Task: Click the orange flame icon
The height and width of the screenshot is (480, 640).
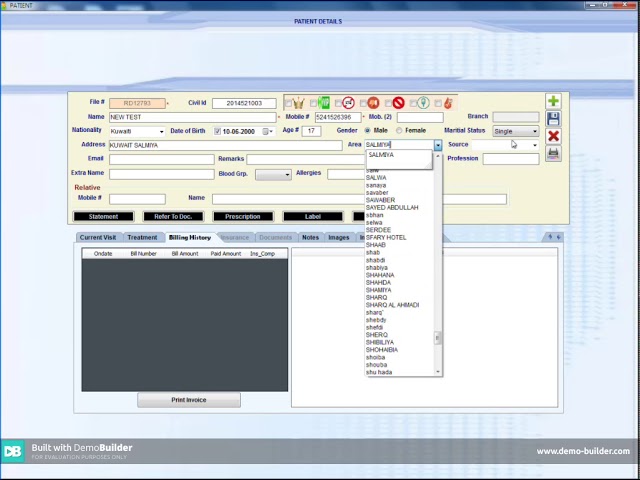Action: pos(448,103)
